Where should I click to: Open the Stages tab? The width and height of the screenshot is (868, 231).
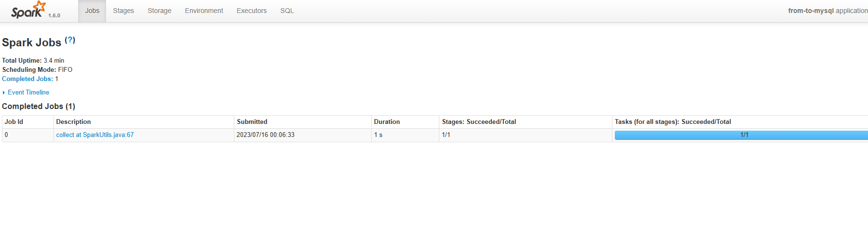click(x=123, y=11)
